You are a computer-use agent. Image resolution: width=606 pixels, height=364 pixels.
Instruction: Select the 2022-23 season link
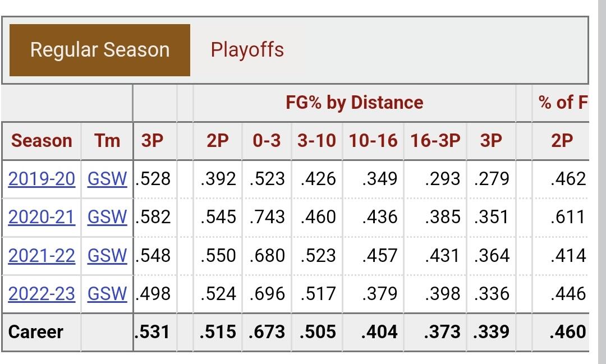click(42, 293)
